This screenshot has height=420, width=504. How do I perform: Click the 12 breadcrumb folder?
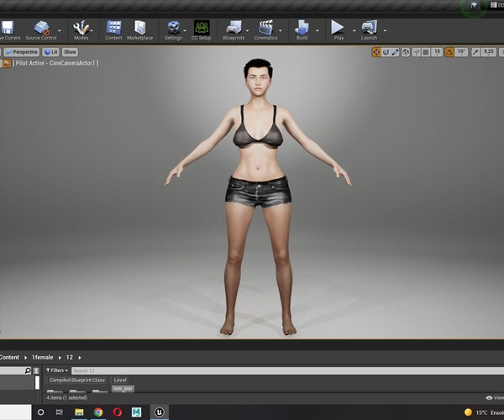click(x=70, y=357)
